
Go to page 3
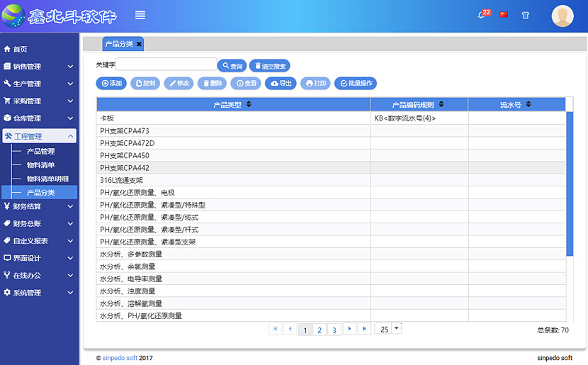[334, 330]
